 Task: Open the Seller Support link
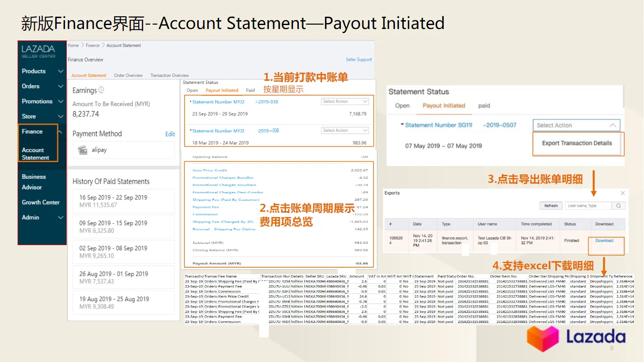point(358,60)
